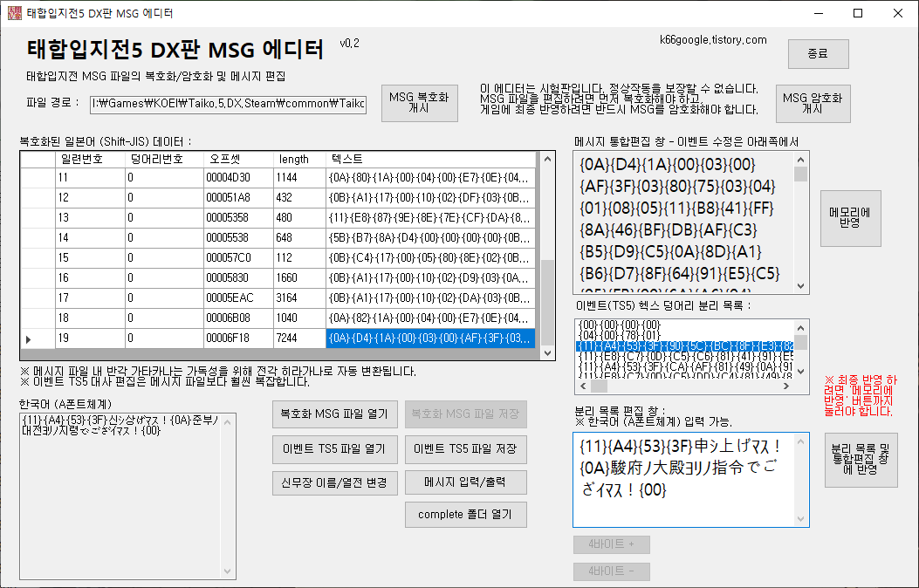Open 이벤트 TS5 파일 열기
Image resolution: width=919 pixels, height=588 pixels.
(x=334, y=449)
